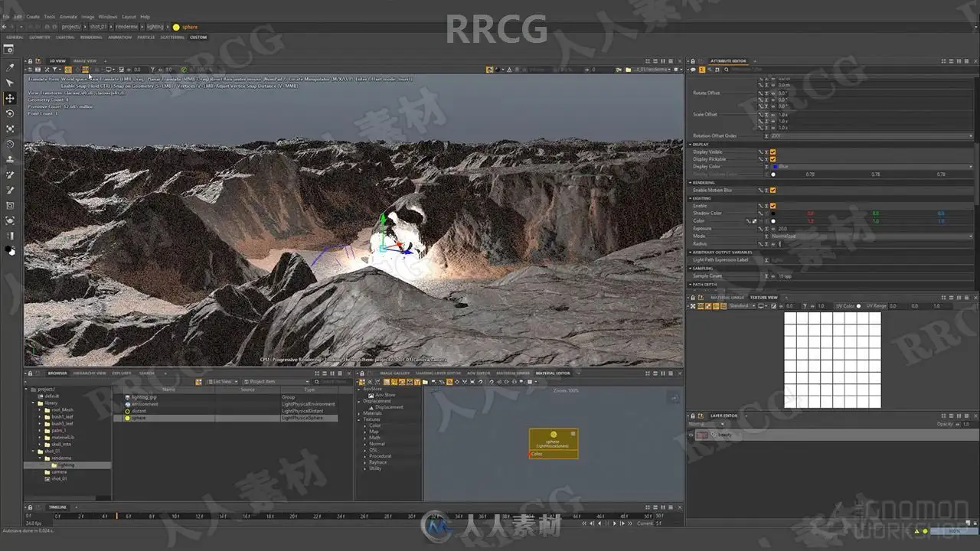
Task: Select the Rotate tool in left toolbar
Action: (x=10, y=113)
